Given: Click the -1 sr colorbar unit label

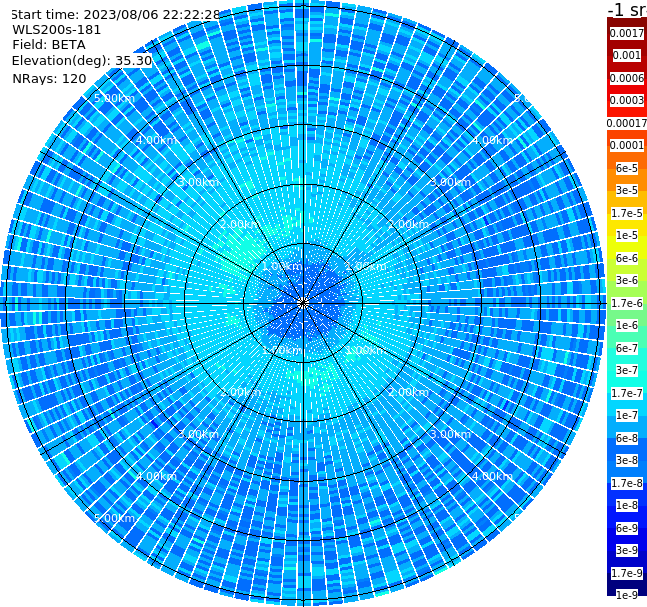Looking at the screenshot, I should click(627, 9).
